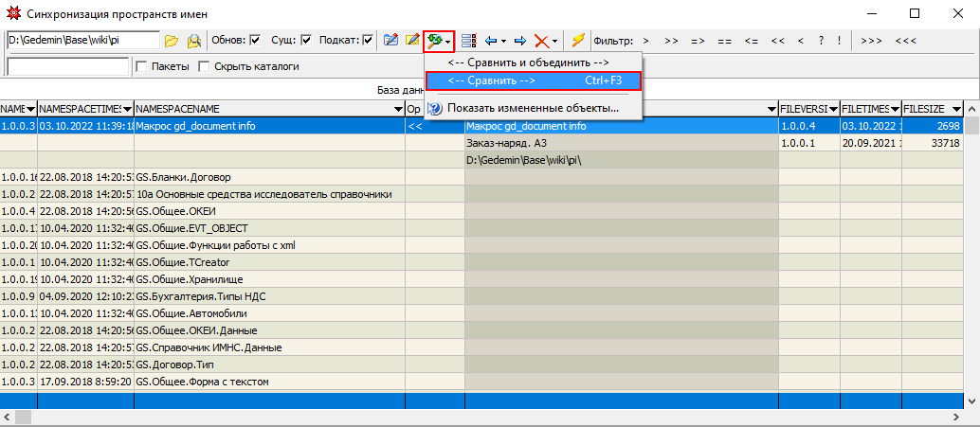Click the compare tool icon in toolbar
Viewport: 980px width, 427px height.
(435, 41)
